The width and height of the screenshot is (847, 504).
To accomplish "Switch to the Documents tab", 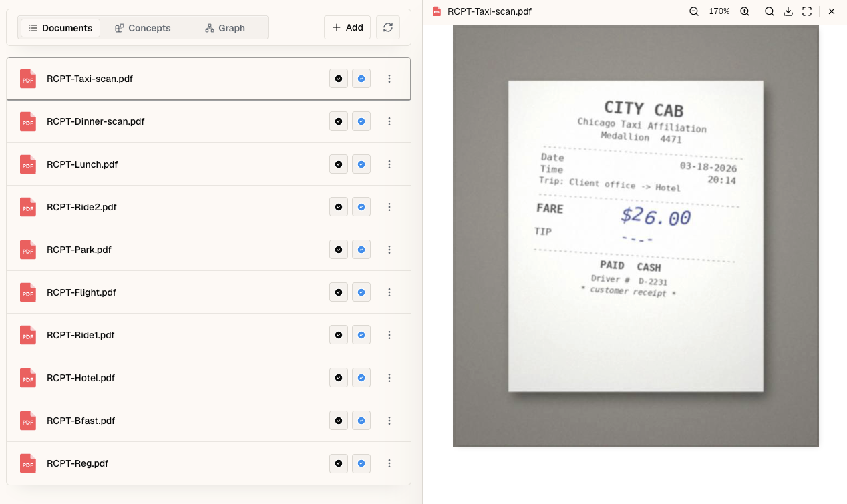I will coord(60,28).
